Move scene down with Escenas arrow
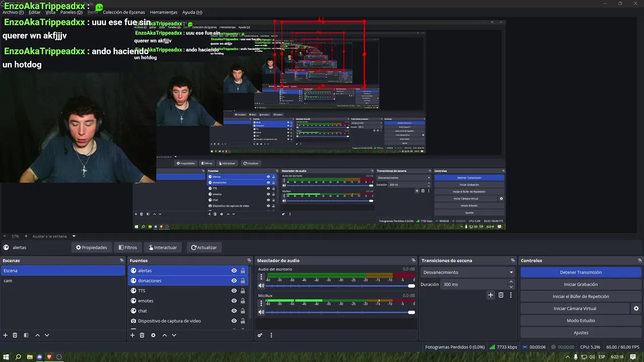Image resolution: width=644 pixels, height=362 pixels. point(47,335)
